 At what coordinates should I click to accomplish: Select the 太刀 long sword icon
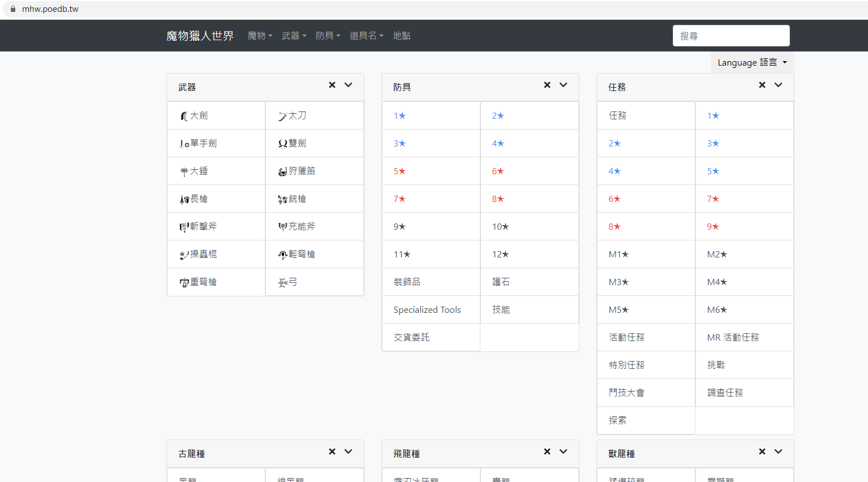coord(282,116)
